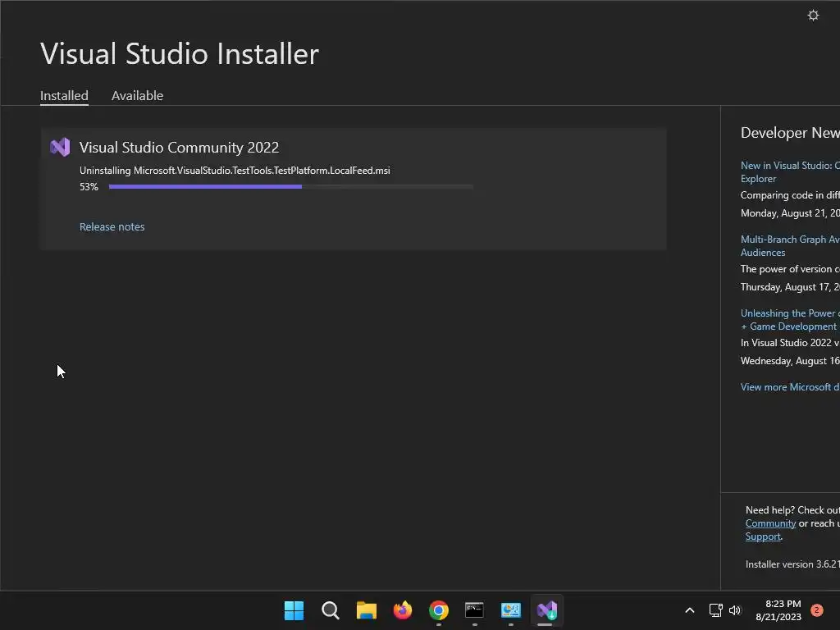
Task: Open taskbar Search magnifier
Action: pos(330,610)
